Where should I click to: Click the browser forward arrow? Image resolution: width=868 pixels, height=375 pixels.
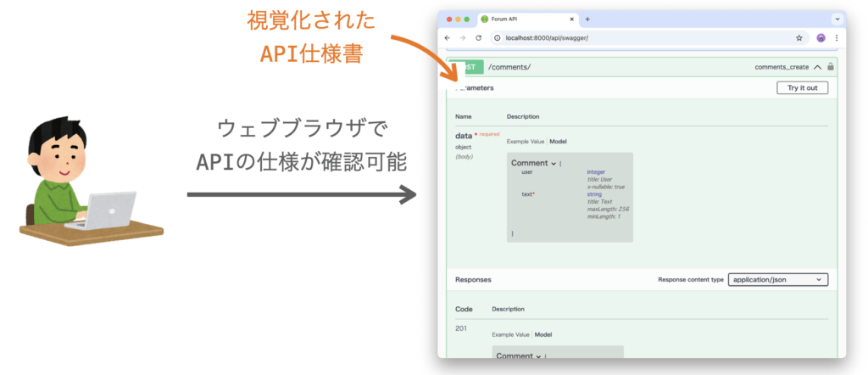(463, 38)
